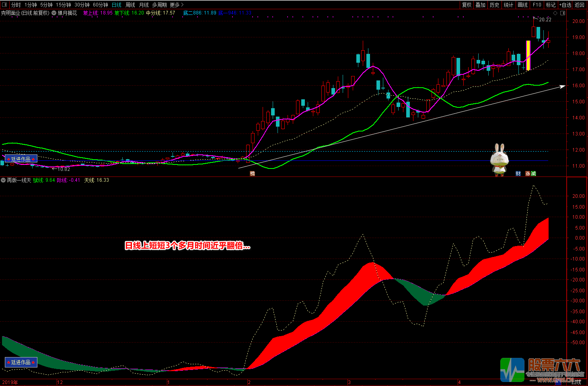The width and height of the screenshot is (588, 386).
Task: Toggle the 复权 price adjustment button
Action: pyautogui.click(x=467, y=5)
